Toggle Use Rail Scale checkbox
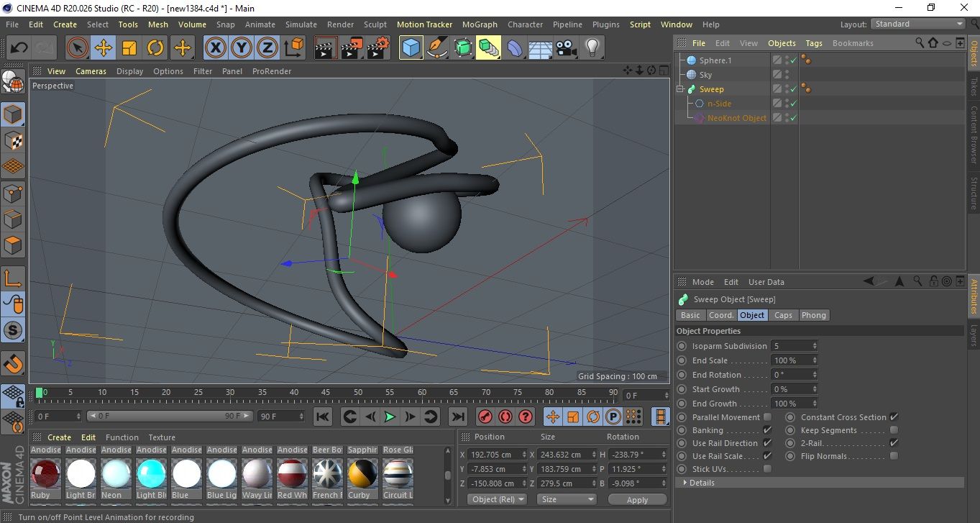This screenshot has height=523, width=980. coord(767,456)
